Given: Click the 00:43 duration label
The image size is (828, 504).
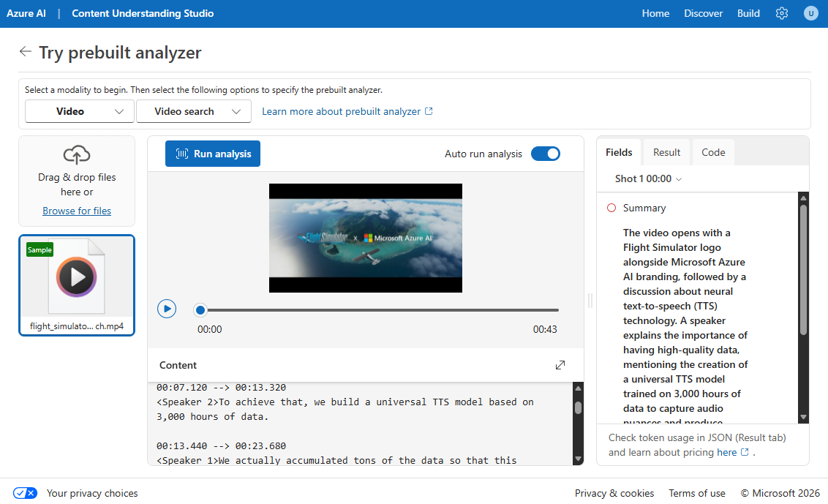Looking at the screenshot, I should (x=545, y=329).
